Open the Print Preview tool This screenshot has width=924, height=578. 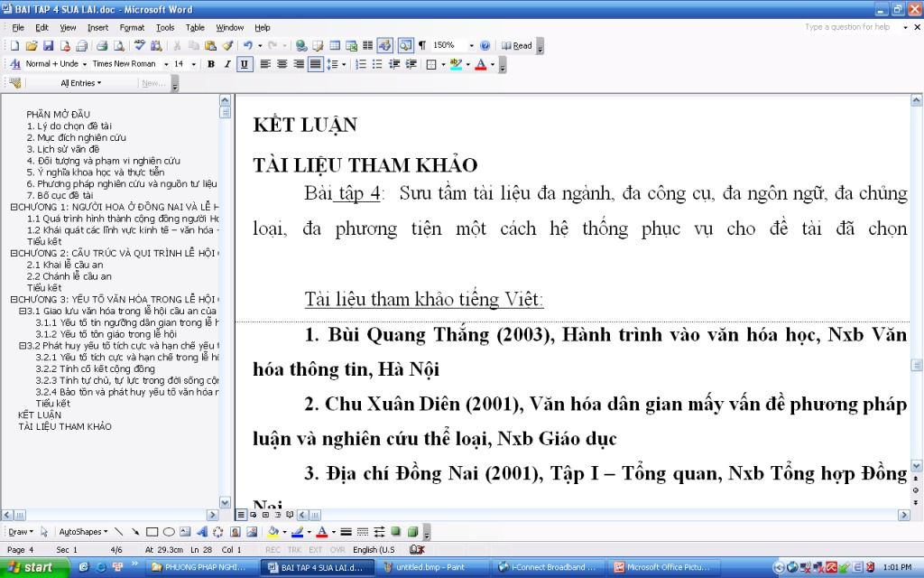120,43
